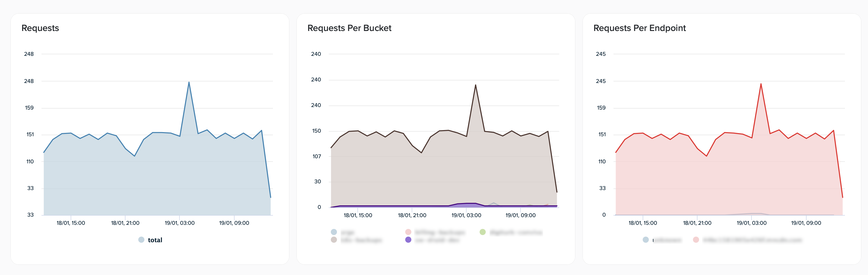Screen dimensions: 868x275
Task: Click the light-blue legend dot in Requests Per Endpoint
Action: tap(645, 240)
